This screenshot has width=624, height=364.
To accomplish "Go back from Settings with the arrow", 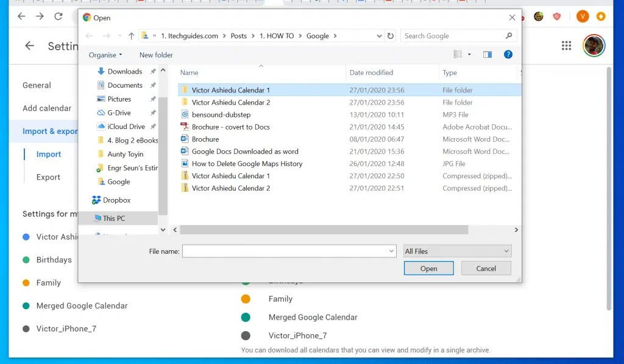I will 29,46.
